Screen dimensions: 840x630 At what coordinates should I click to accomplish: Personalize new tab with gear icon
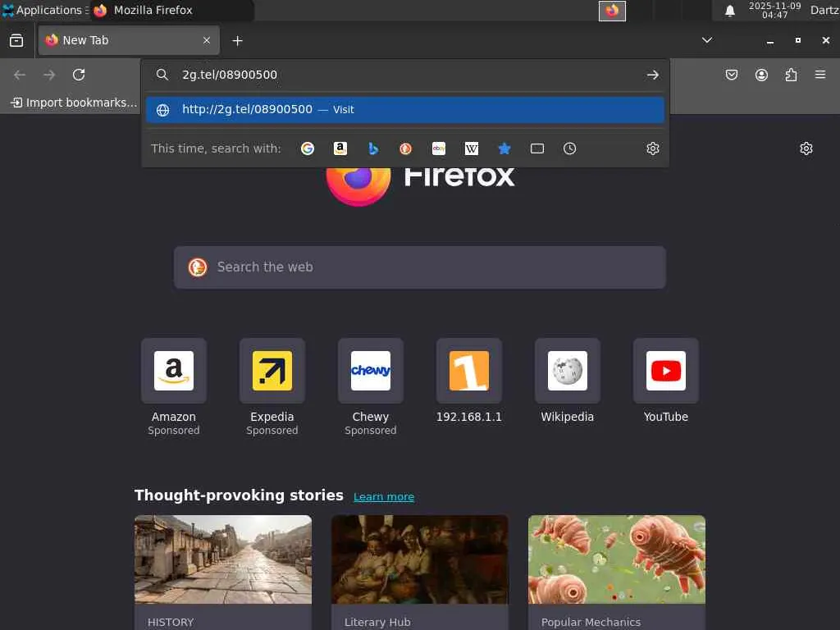point(806,148)
